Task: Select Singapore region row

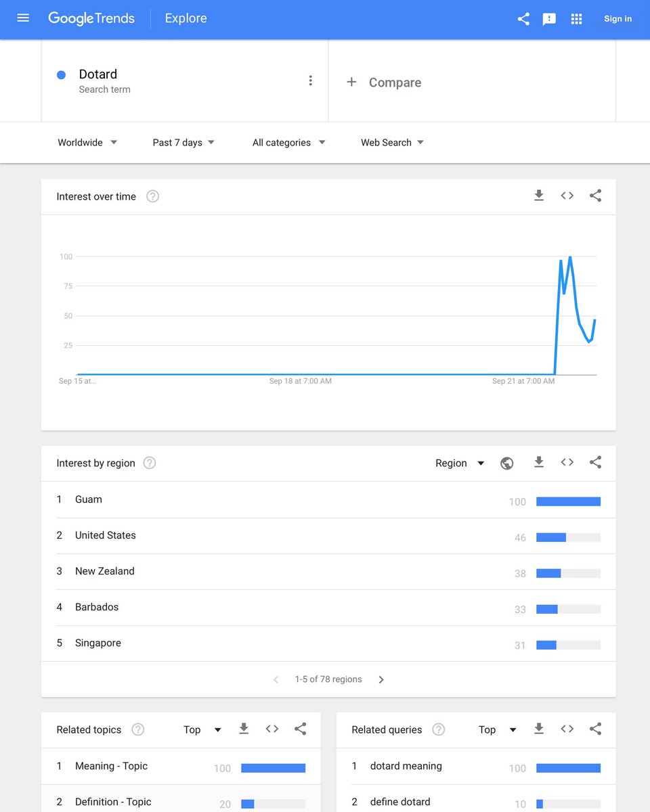Action: click(328, 643)
